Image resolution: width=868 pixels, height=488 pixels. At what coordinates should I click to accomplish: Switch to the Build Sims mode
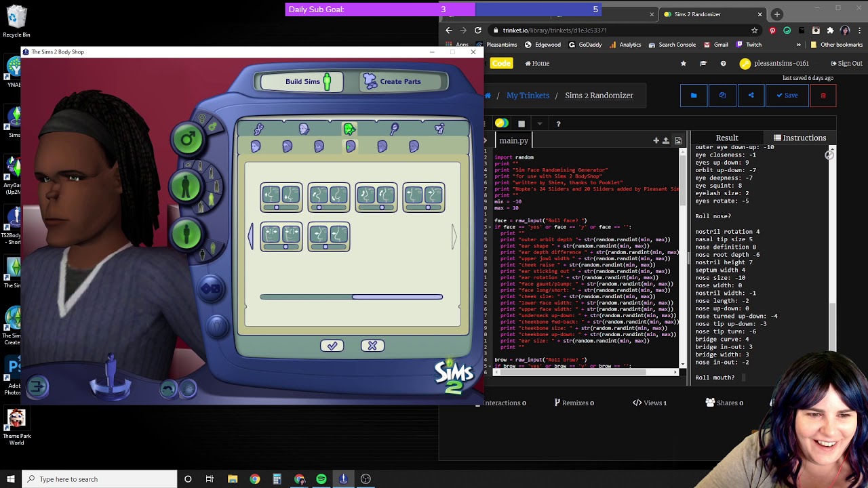tap(302, 82)
